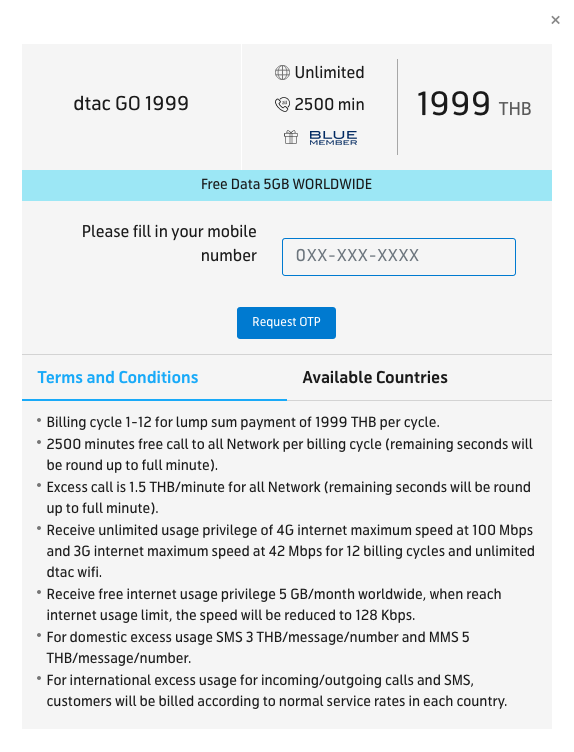Click the dtac GO 1999 package title
This screenshot has height=752, width=574.
tap(131, 103)
